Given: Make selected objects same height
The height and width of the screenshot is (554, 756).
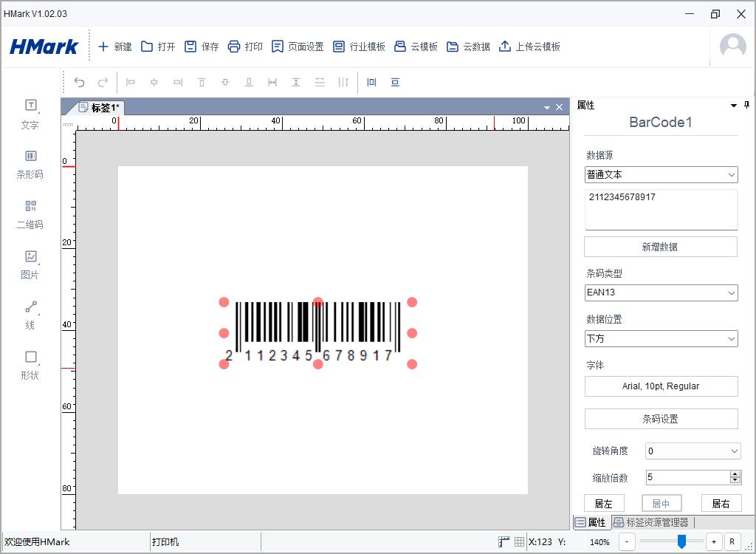Looking at the screenshot, I should tap(296, 83).
